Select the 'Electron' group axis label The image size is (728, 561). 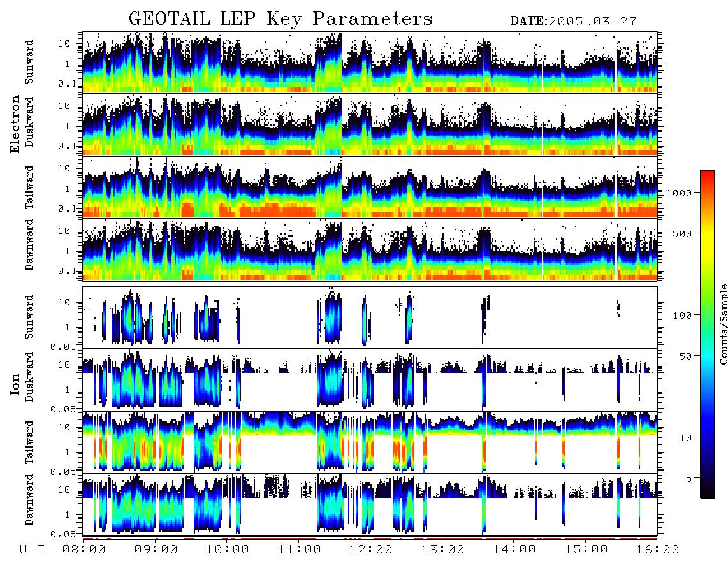pos(15,124)
